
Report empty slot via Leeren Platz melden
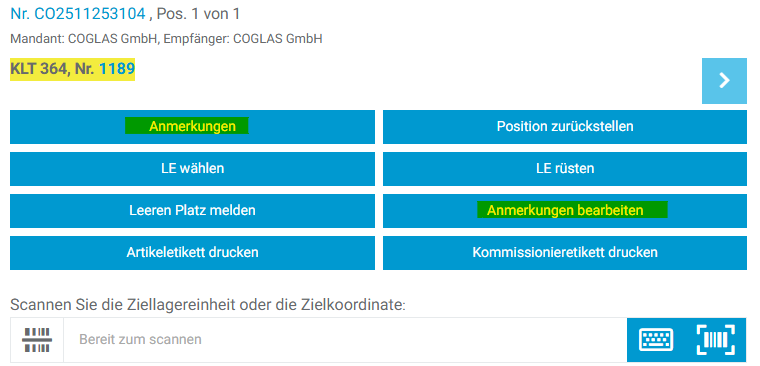(x=192, y=211)
